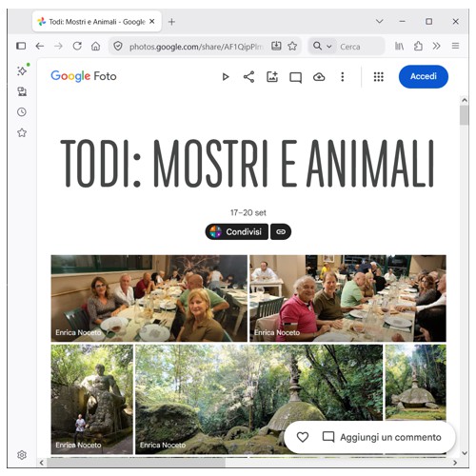Bookmark this page with the star icon

click(292, 47)
